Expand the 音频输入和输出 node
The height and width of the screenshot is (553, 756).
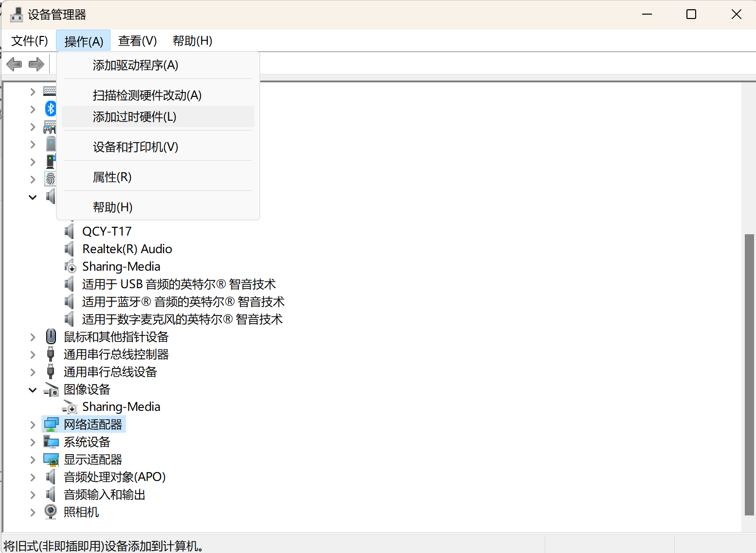click(33, 495)
